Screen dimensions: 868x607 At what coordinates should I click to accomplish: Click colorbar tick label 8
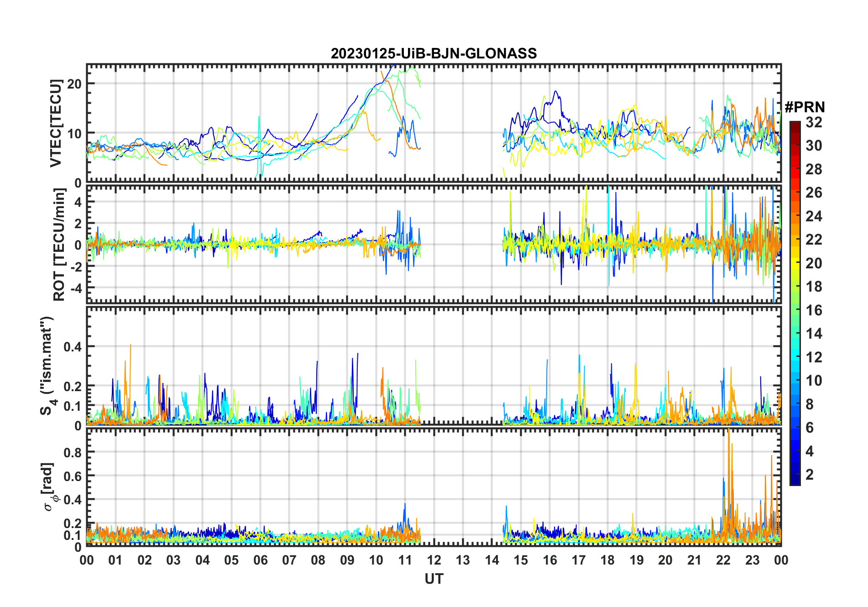tap(810, 404)
